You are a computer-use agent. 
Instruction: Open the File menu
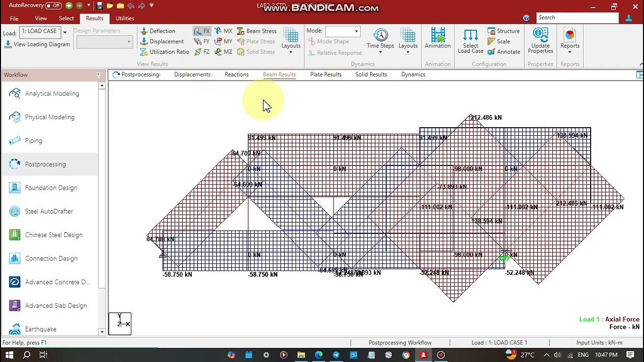14,19
